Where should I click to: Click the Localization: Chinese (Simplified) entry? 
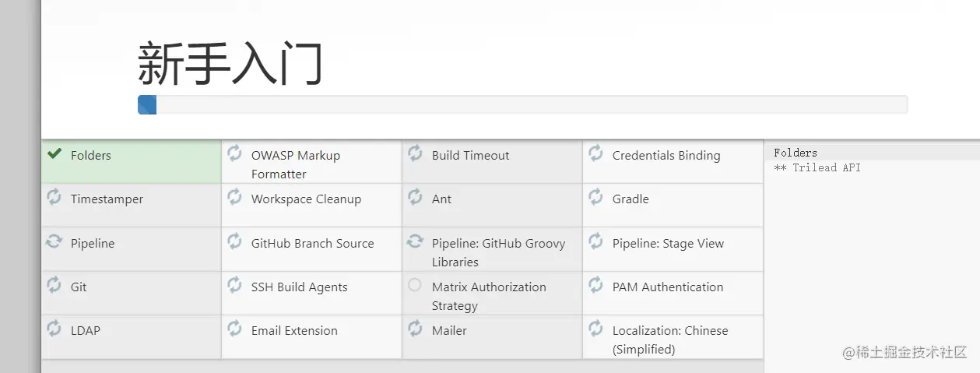point(669,340)
